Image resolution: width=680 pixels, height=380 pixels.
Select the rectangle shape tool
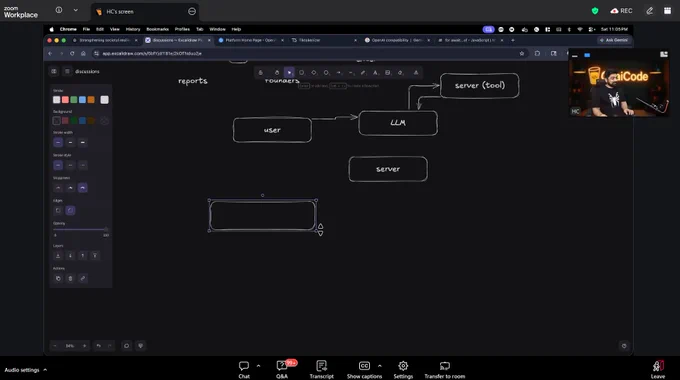301,72
